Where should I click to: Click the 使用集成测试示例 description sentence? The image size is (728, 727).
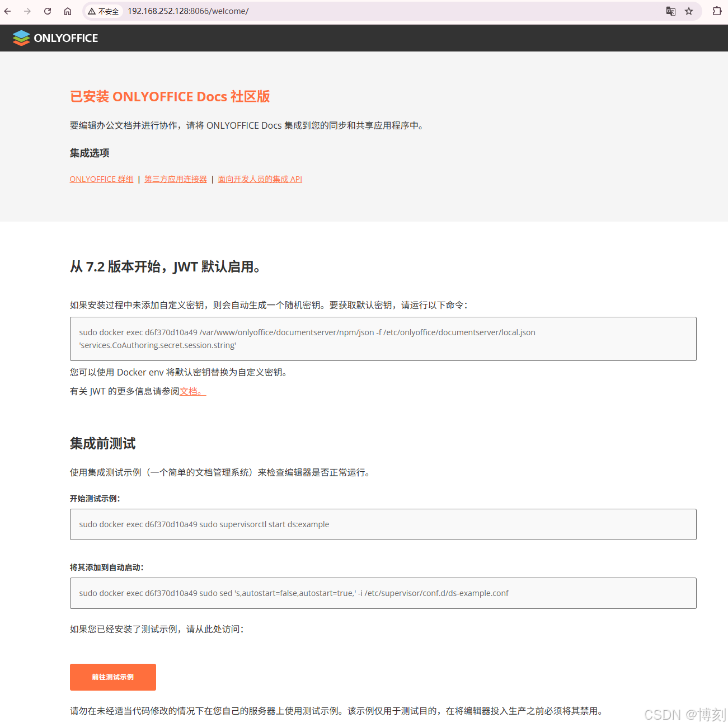[221, 472]
